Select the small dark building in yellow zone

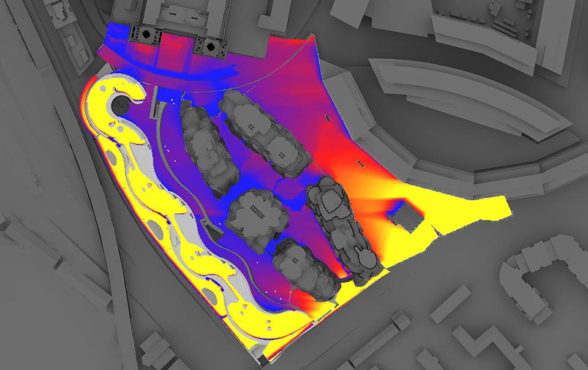pos(405,217)
